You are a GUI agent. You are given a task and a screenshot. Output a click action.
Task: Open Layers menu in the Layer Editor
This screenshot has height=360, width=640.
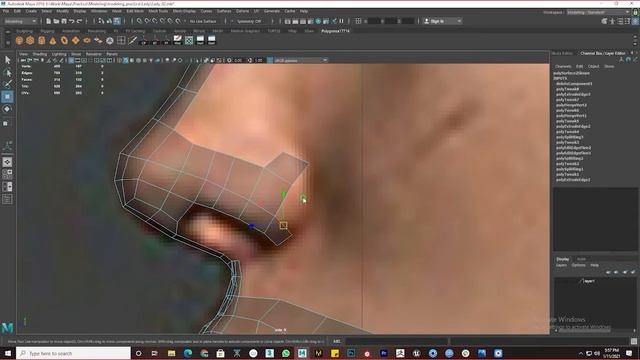tap(561, 265)
